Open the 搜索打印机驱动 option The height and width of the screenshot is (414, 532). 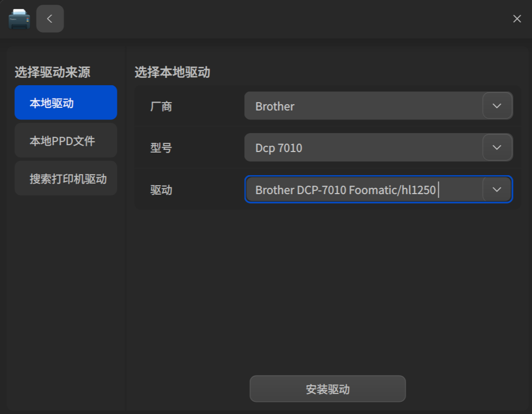tap(66, 178)
